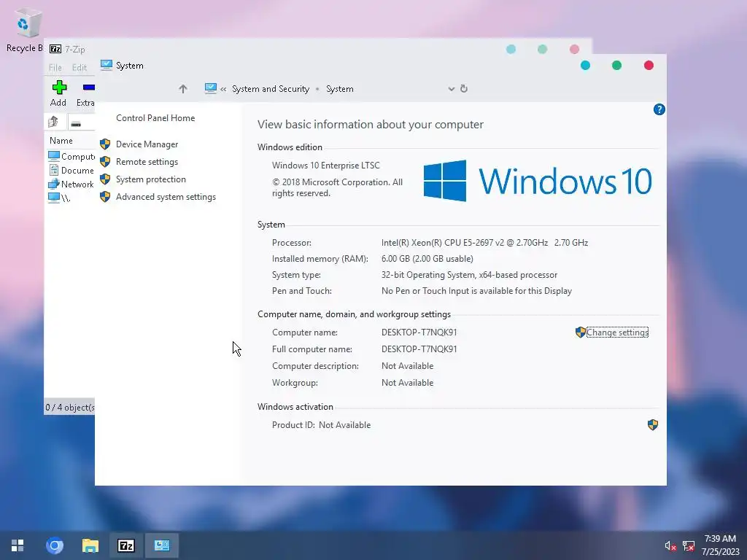Click the shield icon beside System protection

point(105,179)
